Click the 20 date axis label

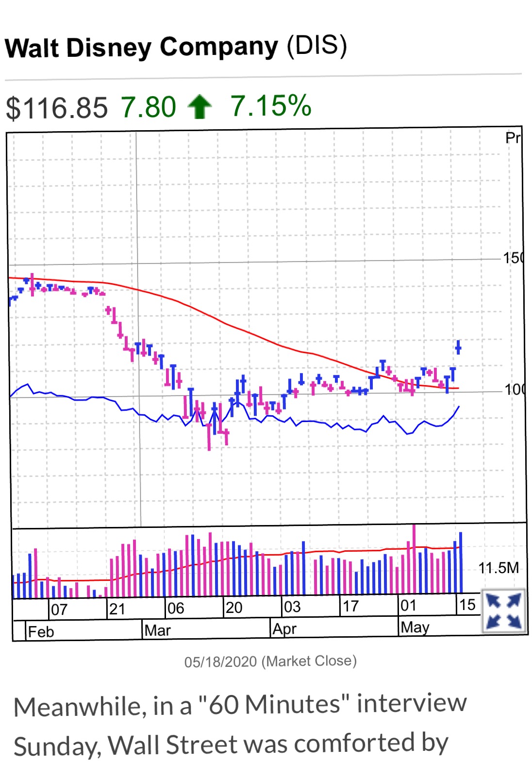(x=234, y=608)
